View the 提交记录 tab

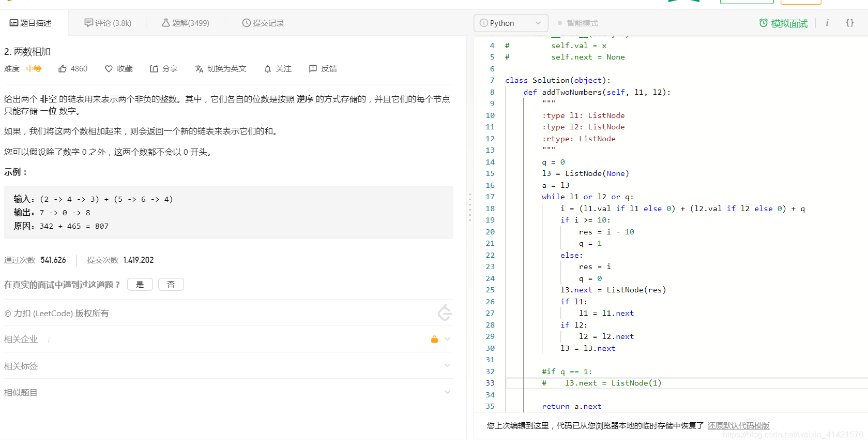(263, 23)
